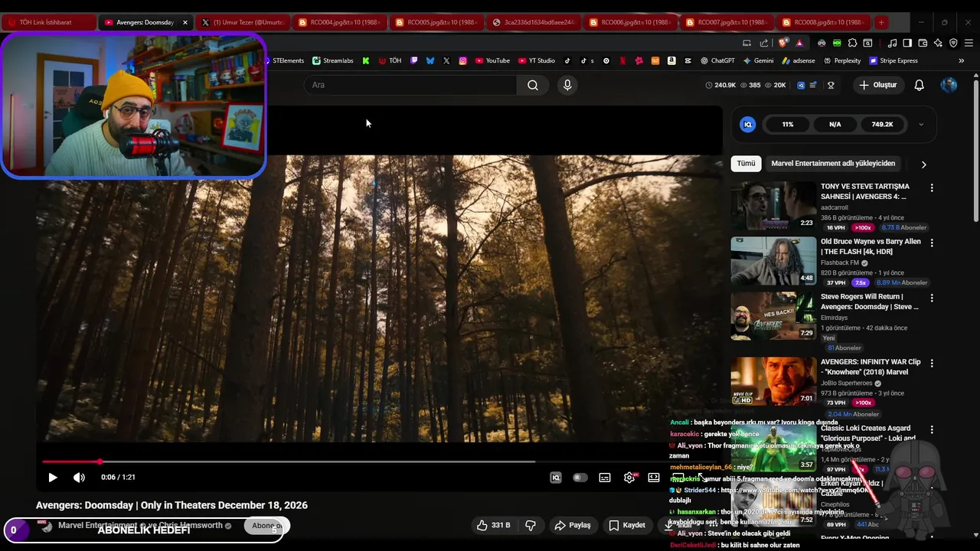
Task: Open Steve Rogers Will Return video thumbnail
Action: pyautogui.click(x=773, y=315)
